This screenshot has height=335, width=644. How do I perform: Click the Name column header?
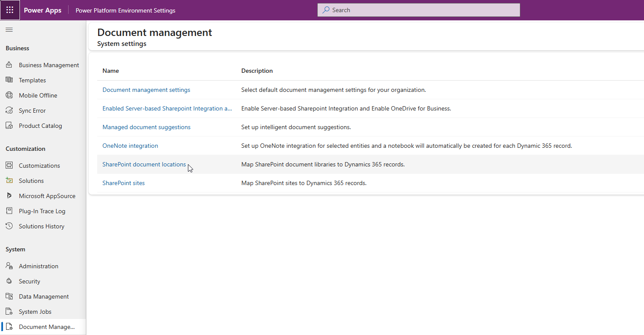(111, 71)
